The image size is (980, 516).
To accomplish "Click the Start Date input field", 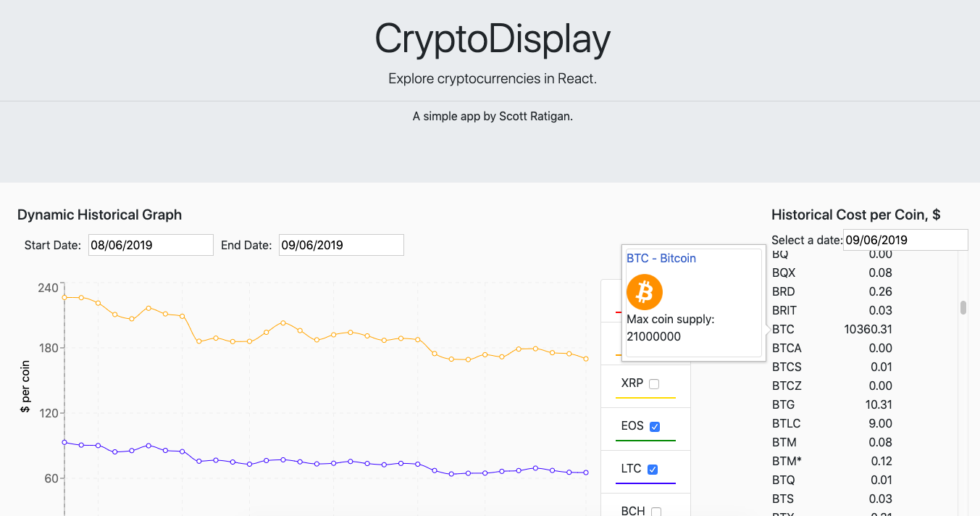I will 151,245.
